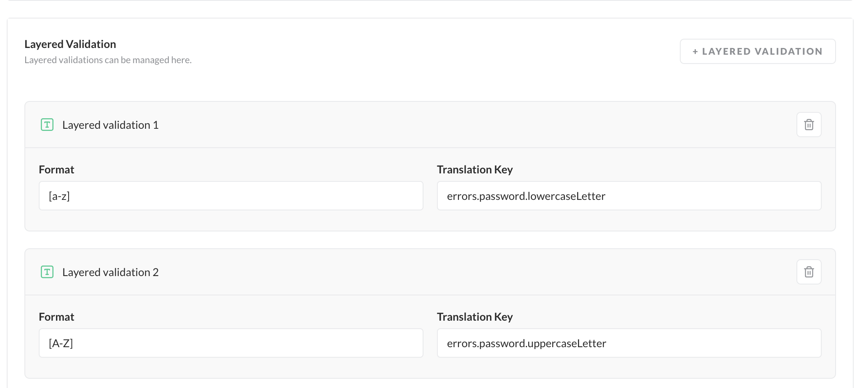The width and height of the screenshot is (868, 388).
Task: Click the 'Layered validations can be managed here' description
Action: tap(108, 60)
